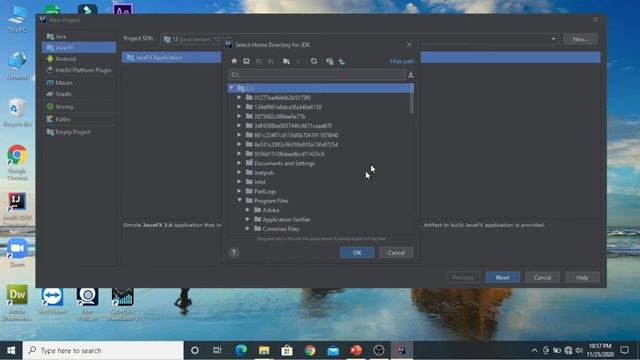Select Android in project type list
This screenshot has height=360, width=640.
pos(79,59)
